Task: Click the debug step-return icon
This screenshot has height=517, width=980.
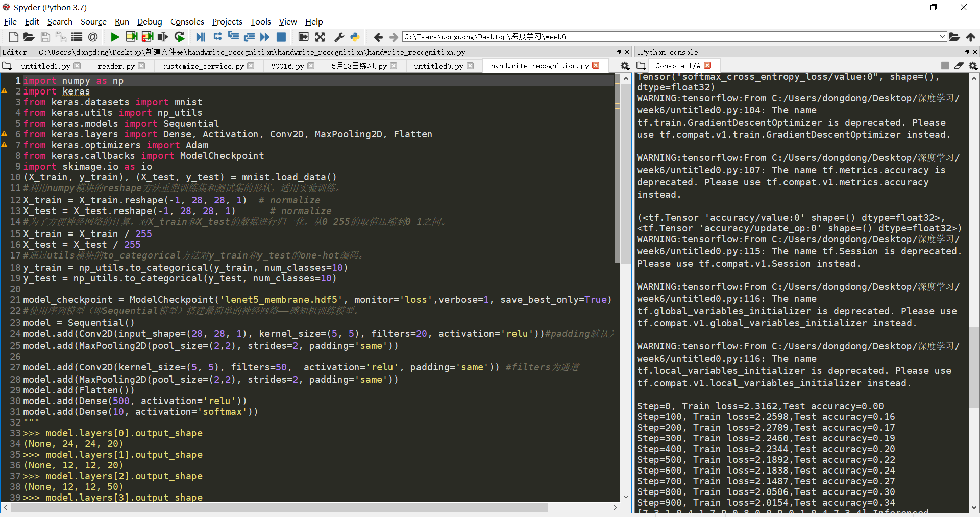Action: click(x=249, y=37)
